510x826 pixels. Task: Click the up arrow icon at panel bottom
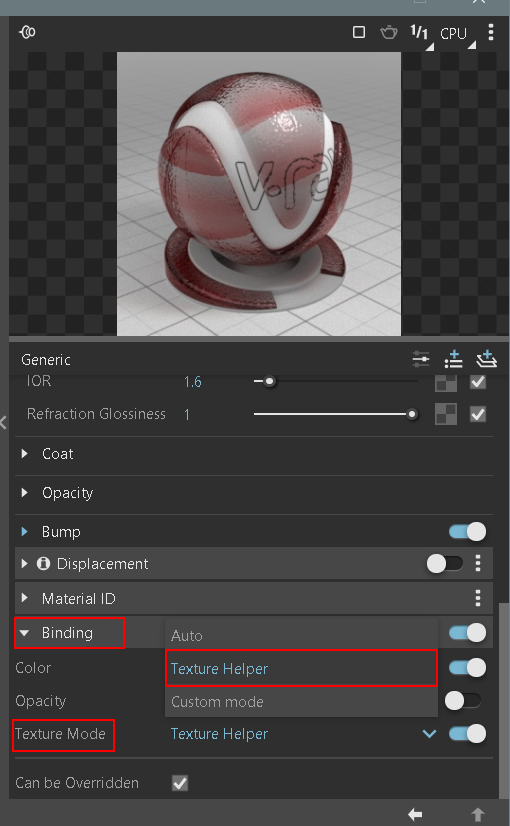[478, 814]
